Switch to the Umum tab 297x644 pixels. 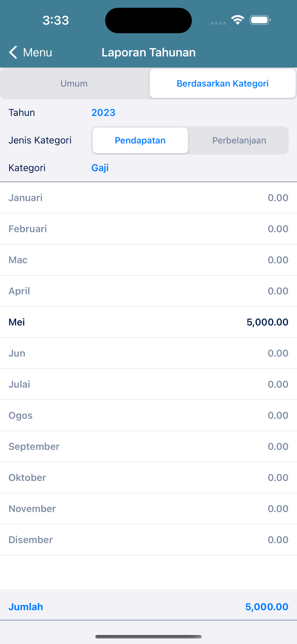(74, 84)
